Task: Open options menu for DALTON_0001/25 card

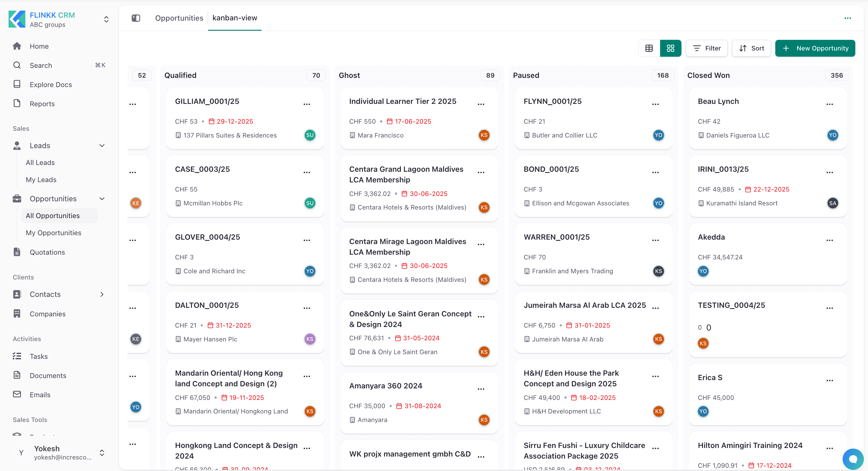Action: (x=307, y=308)
